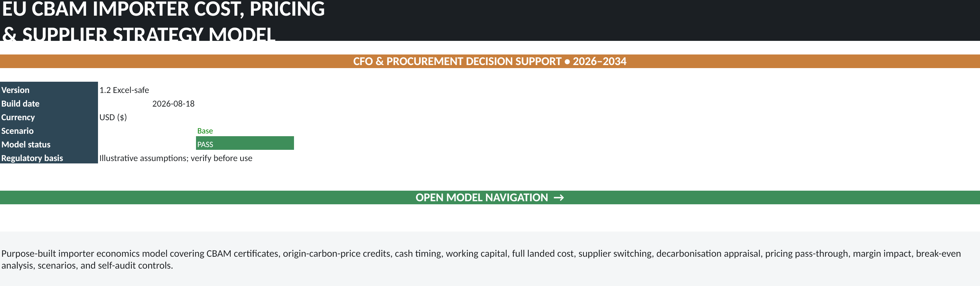Click the Scenario label cell

pos(49,131)
